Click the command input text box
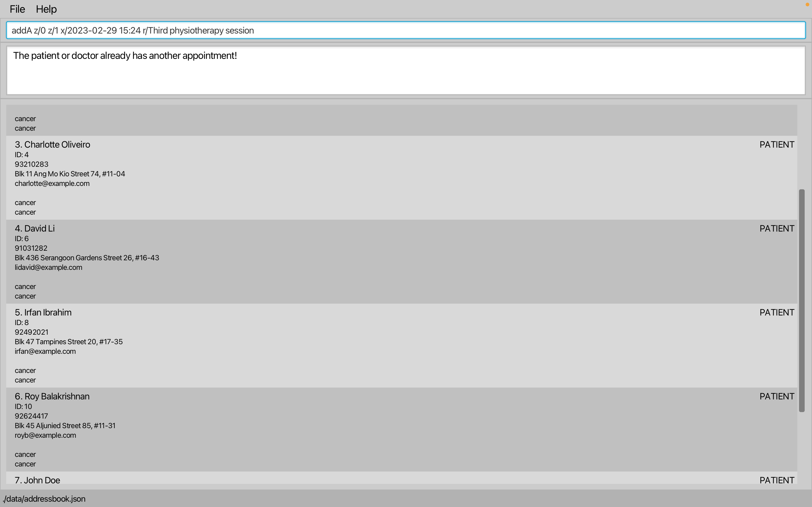This screenshot has height=507, width=812. (405, 30)
